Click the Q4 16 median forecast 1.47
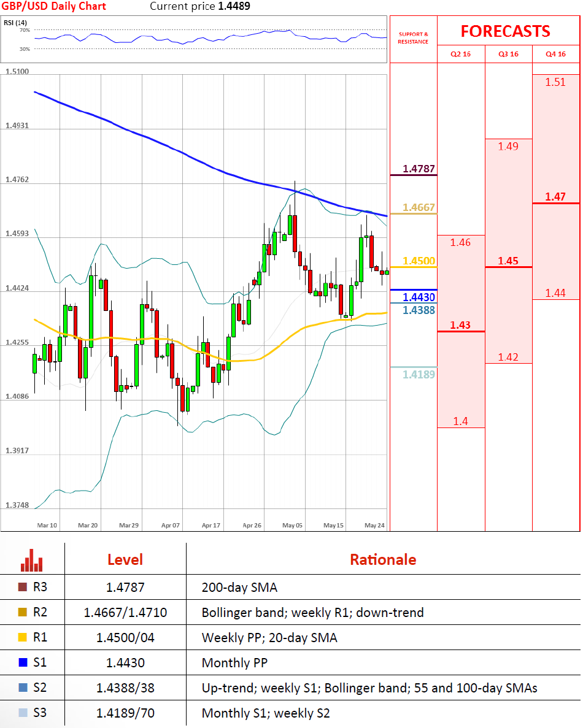The image size is (583, 728). tap(555, 196)
